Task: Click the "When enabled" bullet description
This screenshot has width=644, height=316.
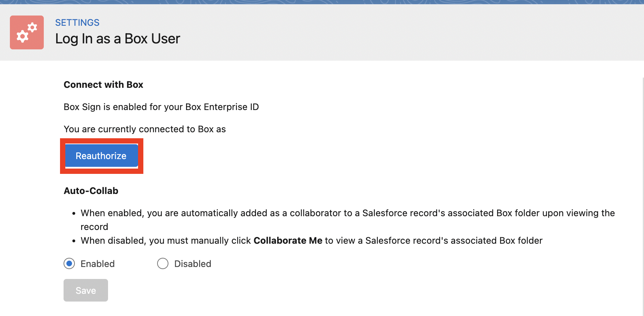Action: tap(347, 213)
